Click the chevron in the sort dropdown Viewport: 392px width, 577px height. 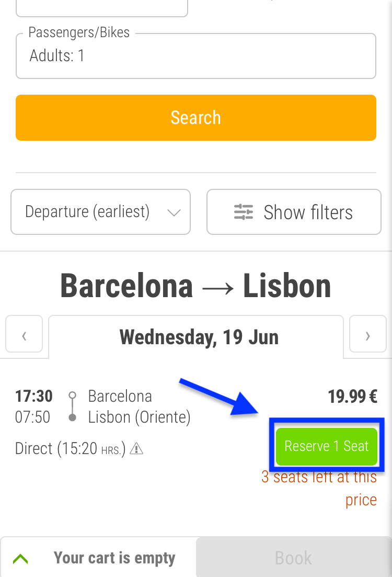(174, 213)
